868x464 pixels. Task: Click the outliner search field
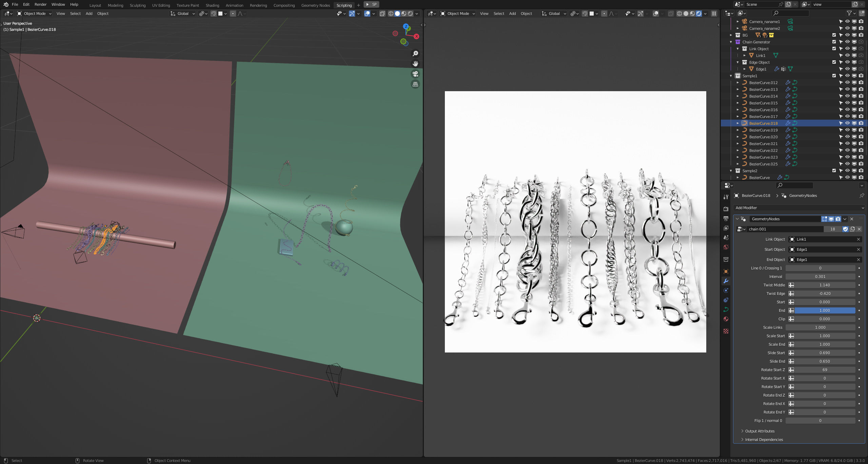point(790,13)
